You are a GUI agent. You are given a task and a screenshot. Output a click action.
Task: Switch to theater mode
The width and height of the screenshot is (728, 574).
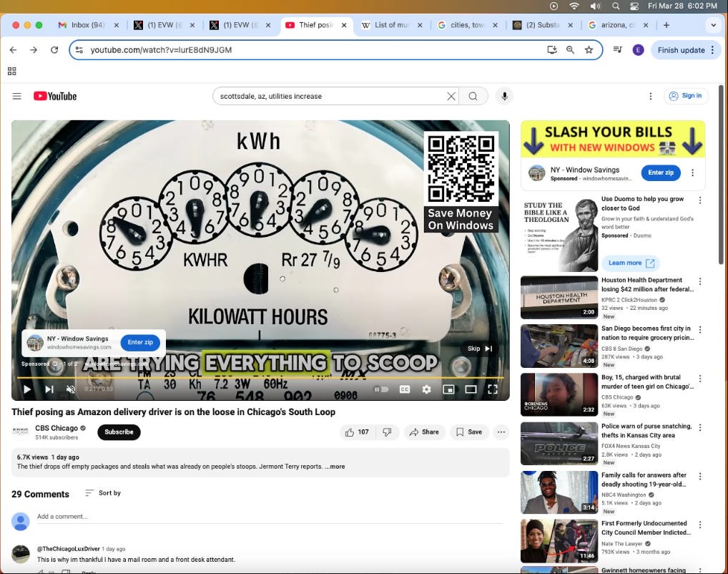(x=471, y=389)
